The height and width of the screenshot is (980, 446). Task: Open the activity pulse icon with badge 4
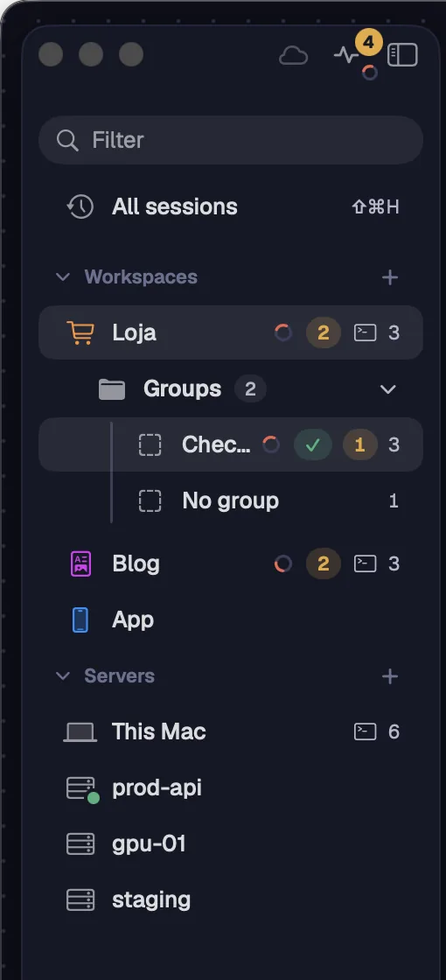pos(346,55)
